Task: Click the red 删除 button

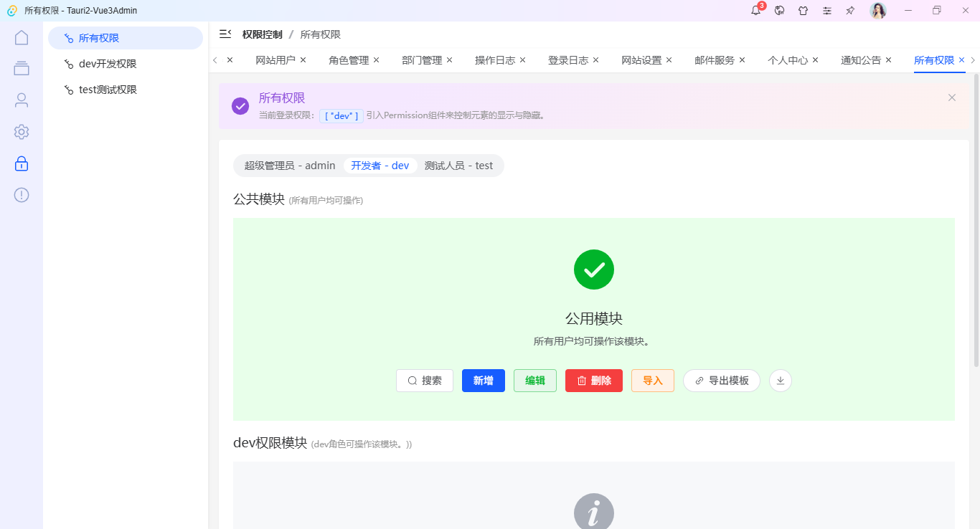Action: click(593, 381)
